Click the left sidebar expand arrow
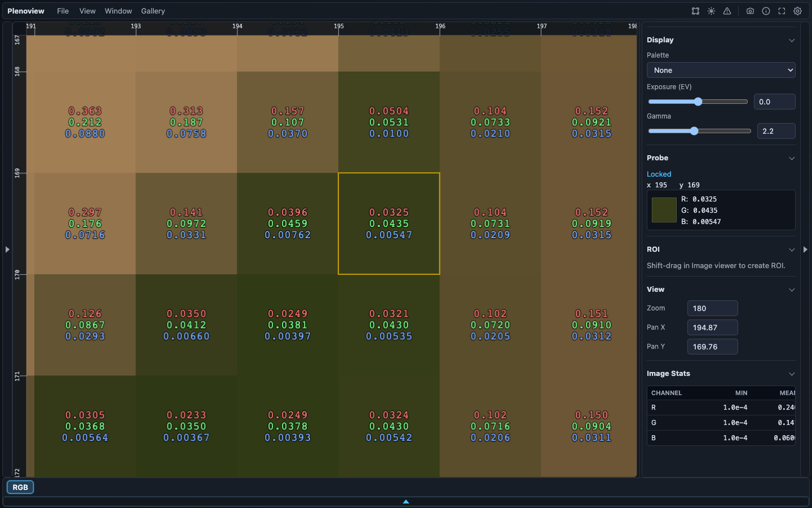 click(x=7, y=249)
